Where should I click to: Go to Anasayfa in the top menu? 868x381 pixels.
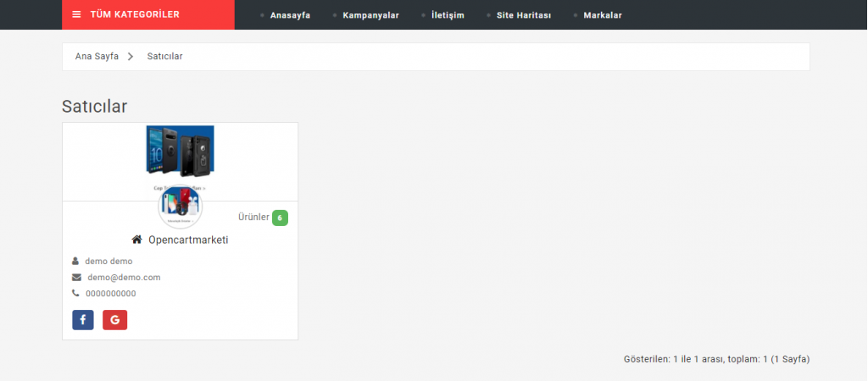[x=289, y=15]
